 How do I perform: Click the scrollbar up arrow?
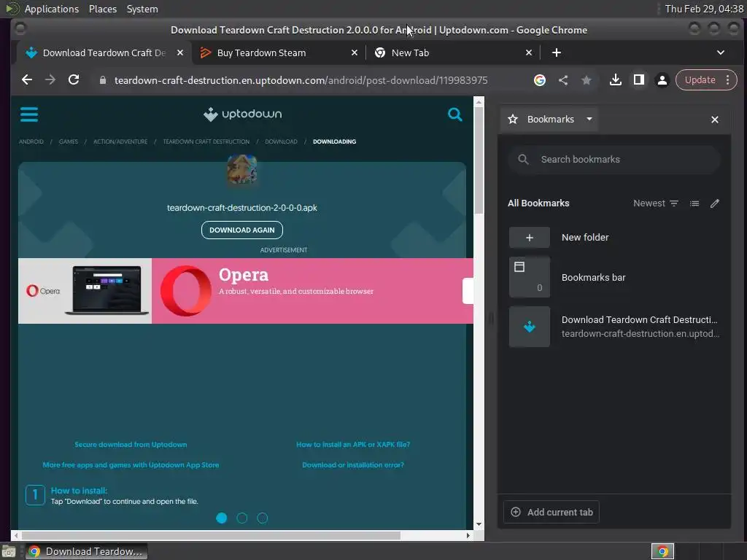[479, 101]
